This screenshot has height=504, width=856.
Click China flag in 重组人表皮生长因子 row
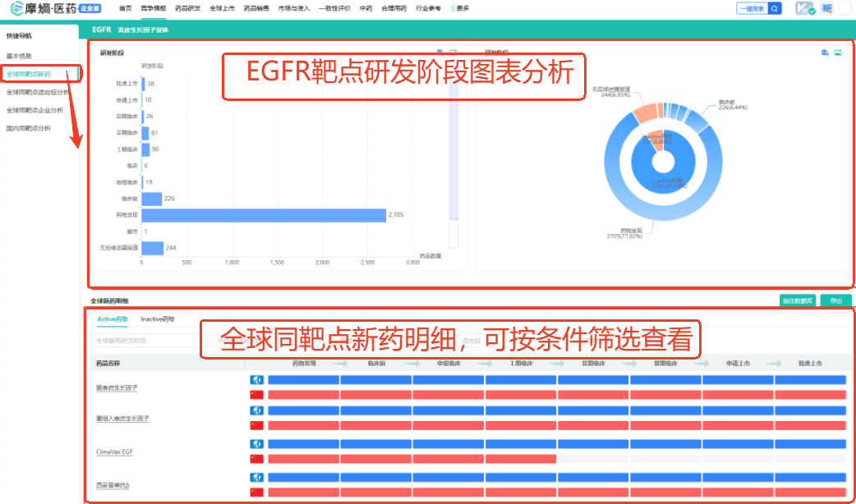(x=256, y=425)
